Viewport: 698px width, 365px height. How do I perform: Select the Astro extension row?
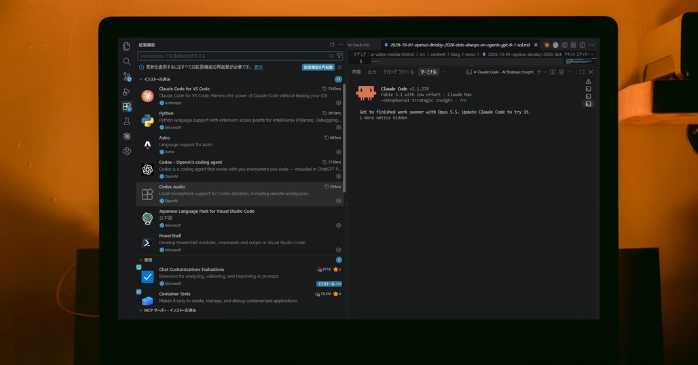pos(240,145)
